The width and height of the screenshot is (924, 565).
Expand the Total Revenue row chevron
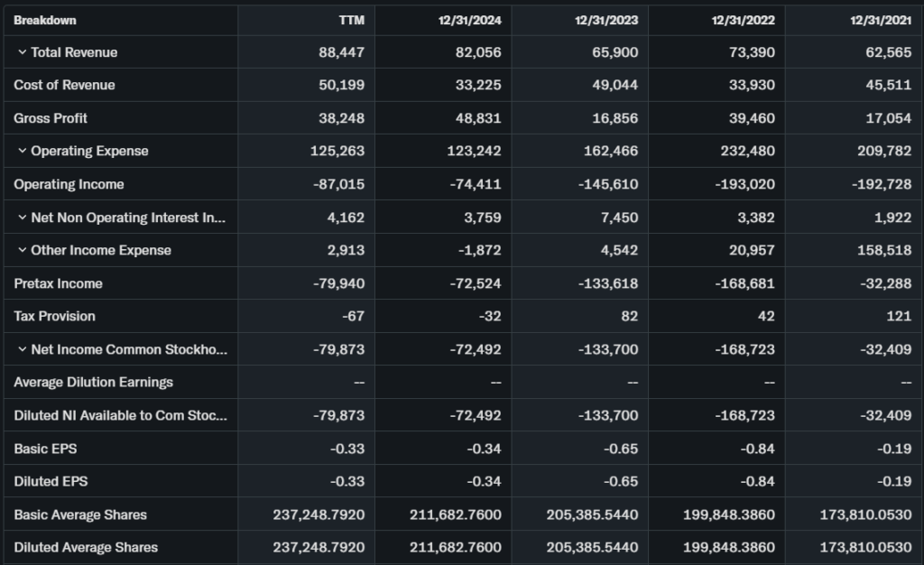[22, 52]
